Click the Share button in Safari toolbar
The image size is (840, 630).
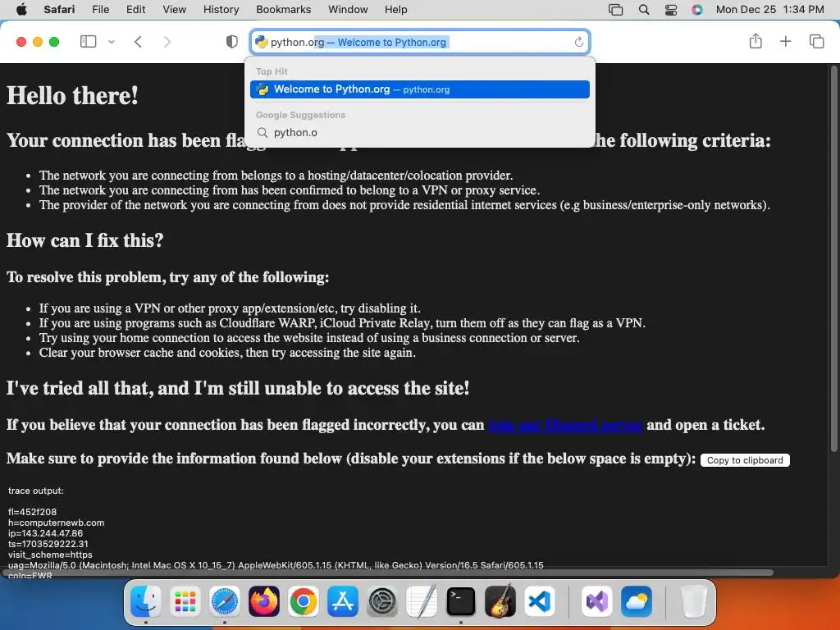coord(756,41)
